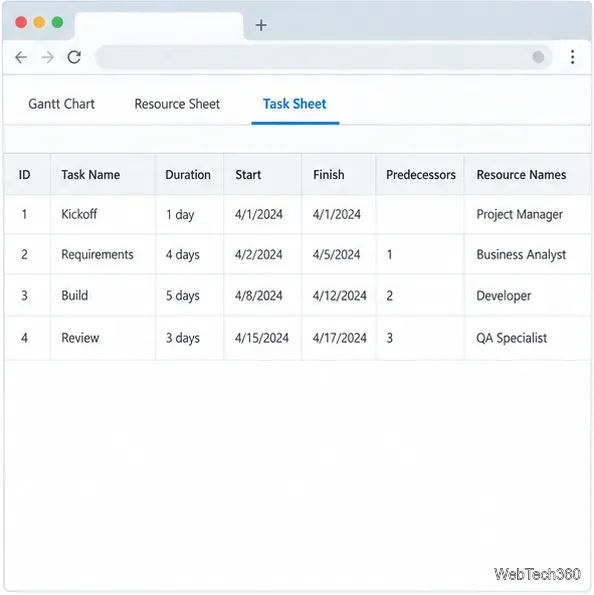Click the '5 days' duration cell
Viewport: 594px width, 595px height.
(x=189, y=295)
